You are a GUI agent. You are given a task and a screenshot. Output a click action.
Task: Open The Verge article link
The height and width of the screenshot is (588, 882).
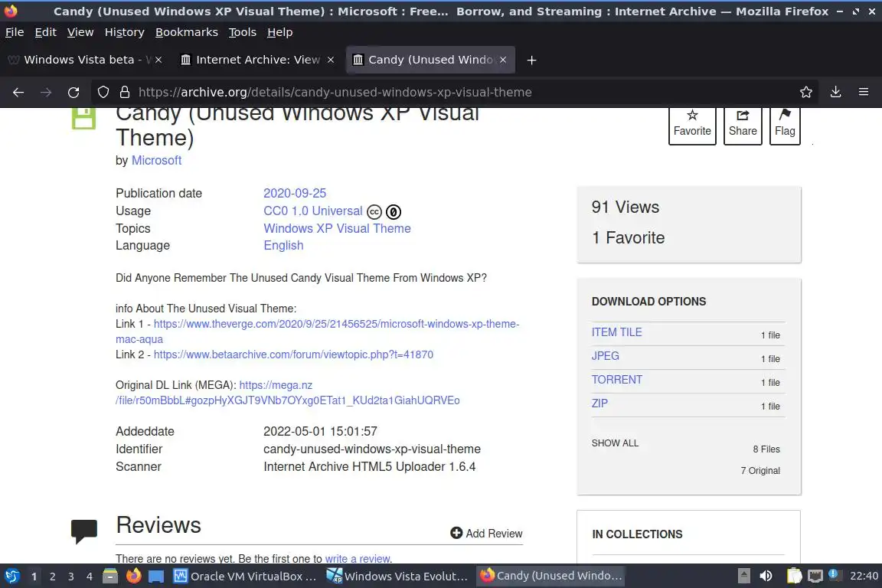point(336,324)
